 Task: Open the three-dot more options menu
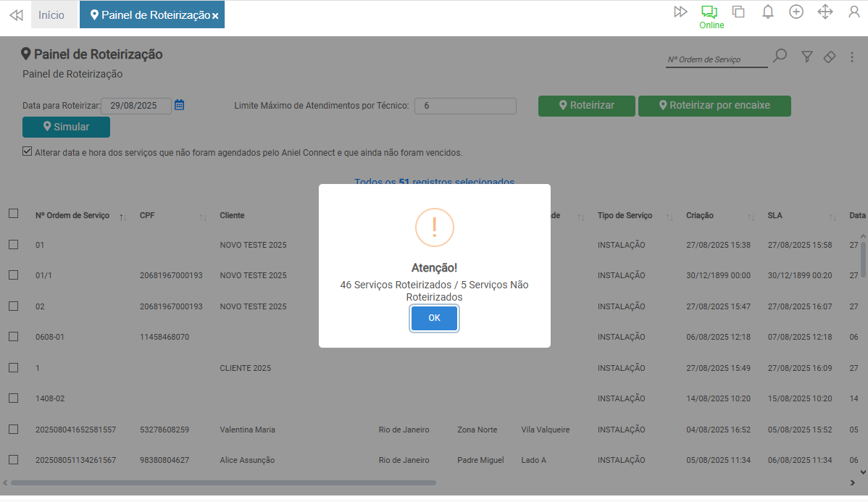pos(852,57)
